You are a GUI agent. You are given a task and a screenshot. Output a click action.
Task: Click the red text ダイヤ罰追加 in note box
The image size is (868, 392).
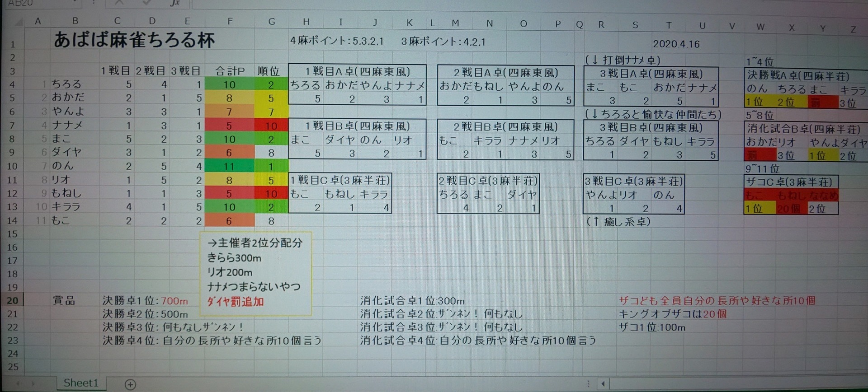coord(236,301)
